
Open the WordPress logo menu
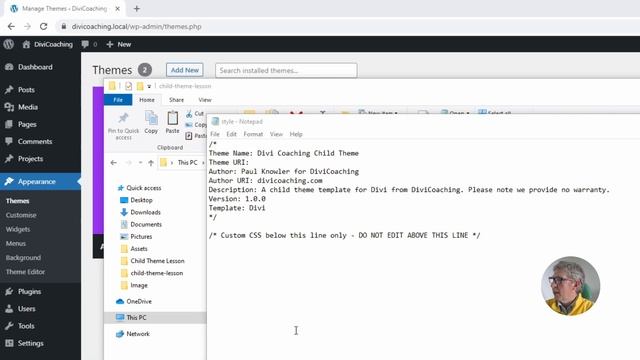9,44
